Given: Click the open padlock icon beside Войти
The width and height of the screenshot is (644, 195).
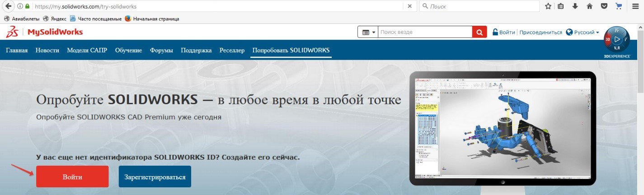Looking at the screenshot, I should click(x=495, y=32).
